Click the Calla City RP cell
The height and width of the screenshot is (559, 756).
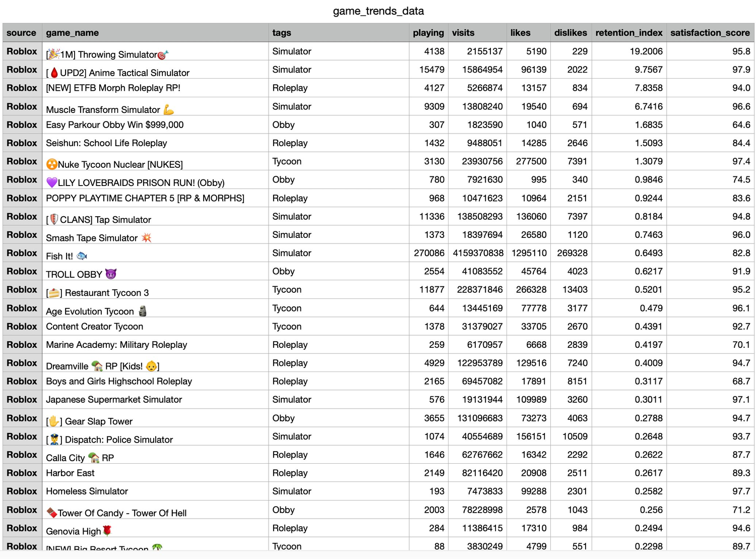155,455
